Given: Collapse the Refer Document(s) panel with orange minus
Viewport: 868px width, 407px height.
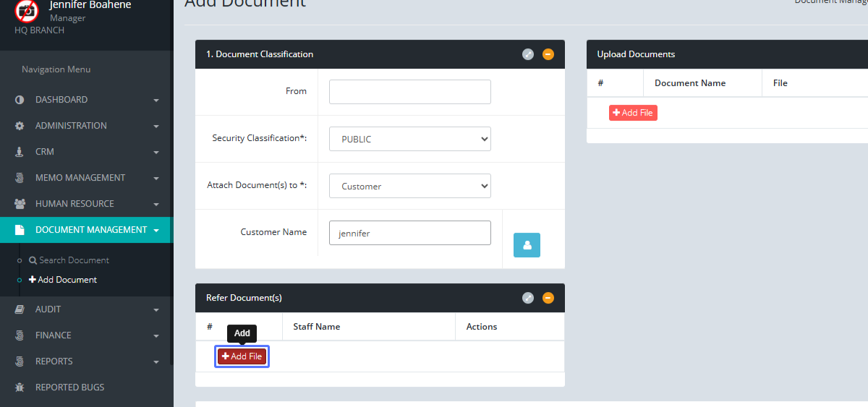Looking at the screenshot, I should pyautogui.click(x=548, y=298).
